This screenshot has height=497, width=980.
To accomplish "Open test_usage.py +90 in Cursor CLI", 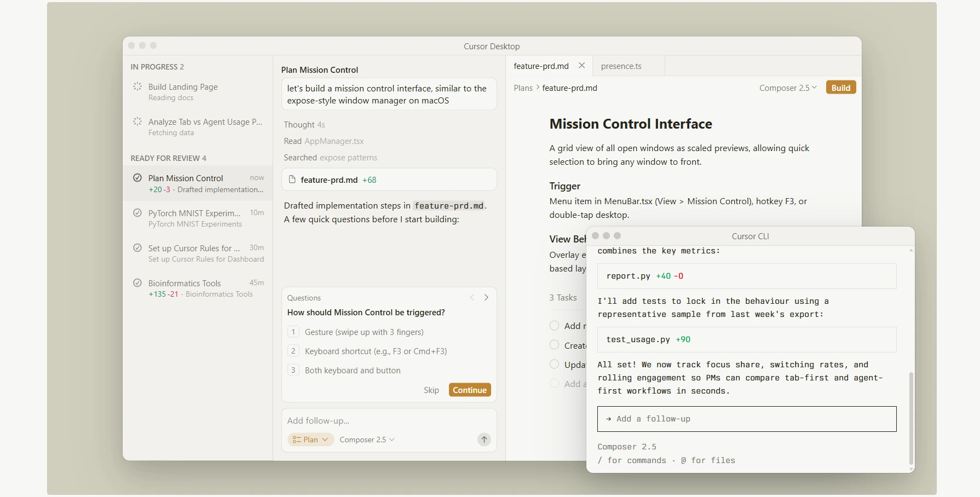I will (x=747, y=340).
